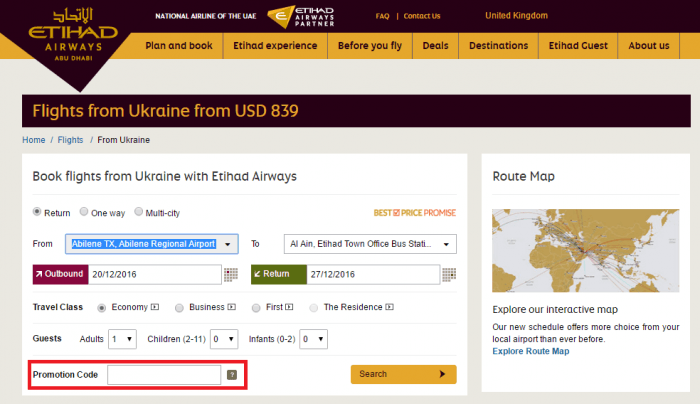The image size is (700, 404).
Task: Choose First travel class
Action: point(256,308)
